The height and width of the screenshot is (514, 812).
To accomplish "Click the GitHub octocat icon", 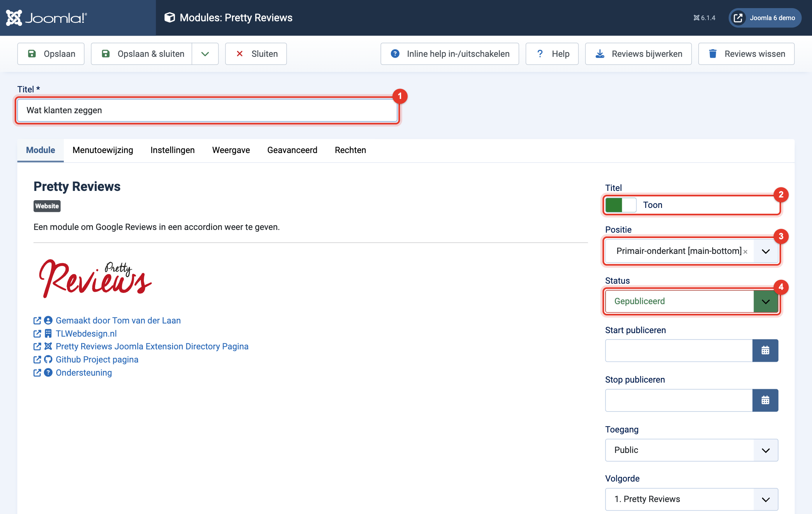I will 48,359.
